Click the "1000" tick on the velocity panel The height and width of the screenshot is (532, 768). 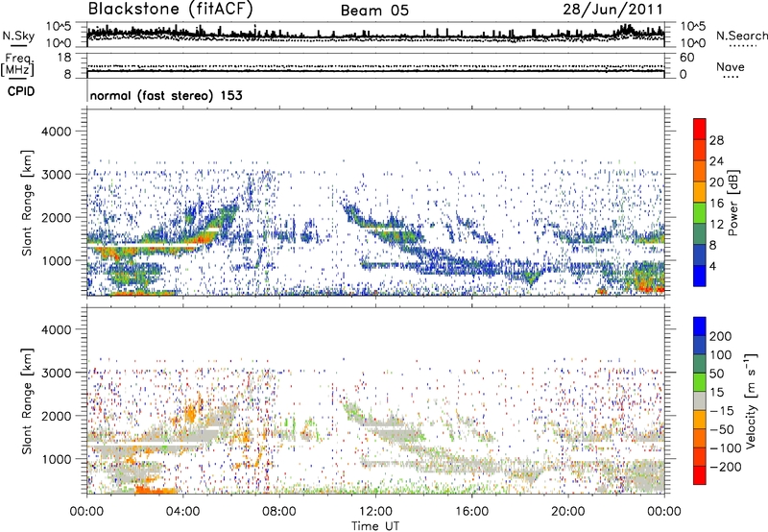[56, 459]
